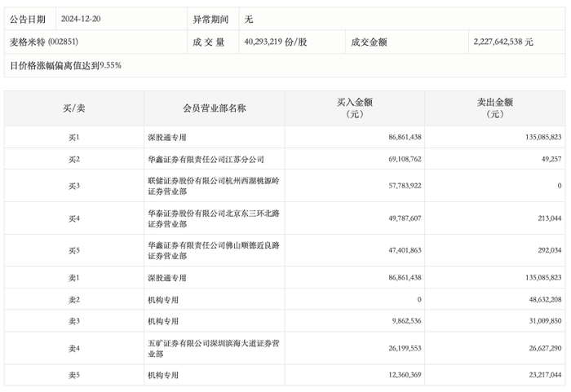Image resolution: width=571 pixels, height=392 pixels.
Task: Click buy amount 69,108,762
Action: [405, 159]
